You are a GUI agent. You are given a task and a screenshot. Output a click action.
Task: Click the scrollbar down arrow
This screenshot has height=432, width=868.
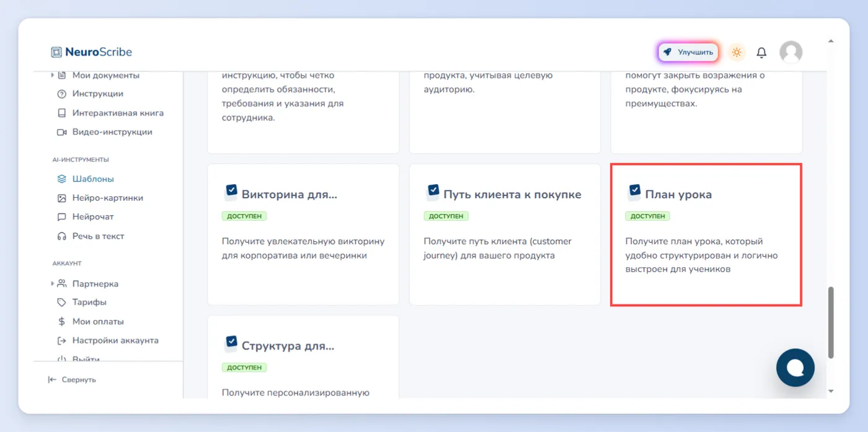(x=831, y=391)
